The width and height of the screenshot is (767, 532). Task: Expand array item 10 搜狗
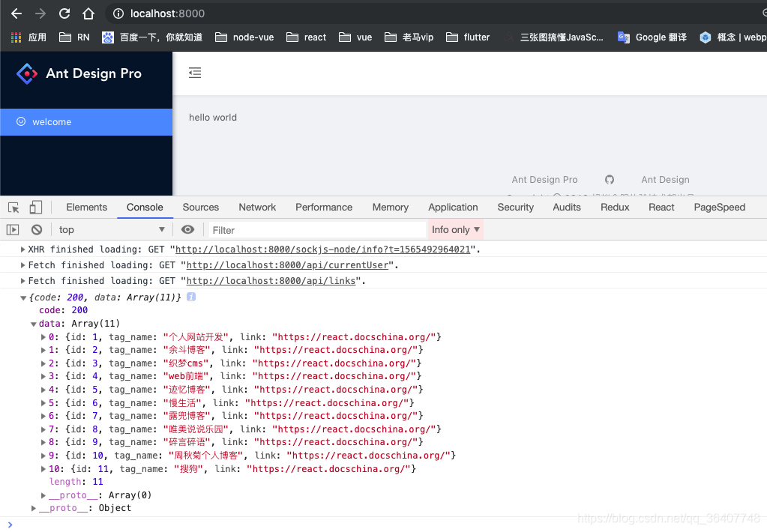coord(43,469)
